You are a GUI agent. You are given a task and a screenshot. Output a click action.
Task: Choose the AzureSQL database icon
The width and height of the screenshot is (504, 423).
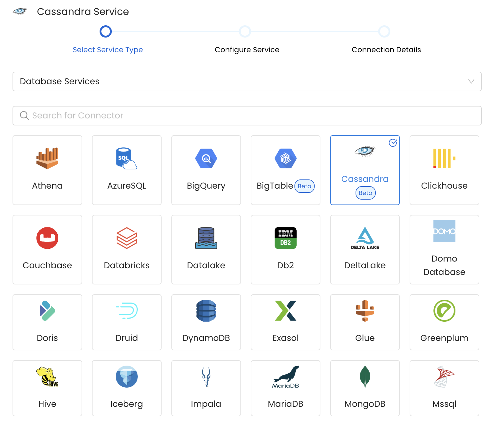[x=126, y=158]
